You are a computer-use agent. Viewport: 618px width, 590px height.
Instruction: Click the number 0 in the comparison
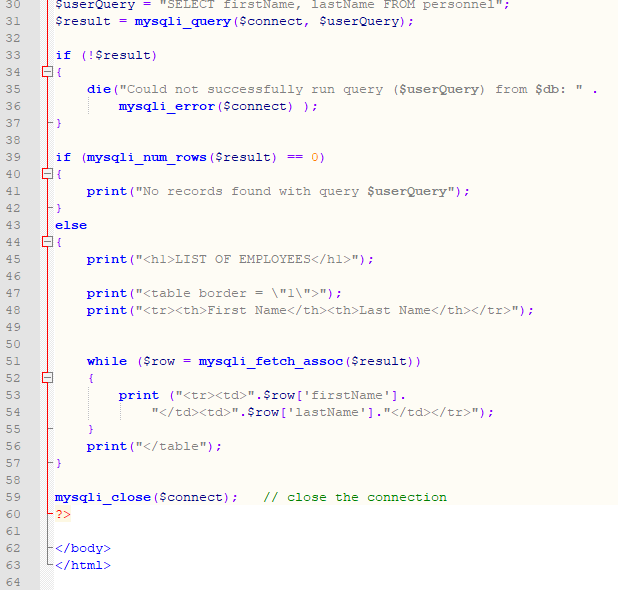pyautogui.click(x=315, y=157)
